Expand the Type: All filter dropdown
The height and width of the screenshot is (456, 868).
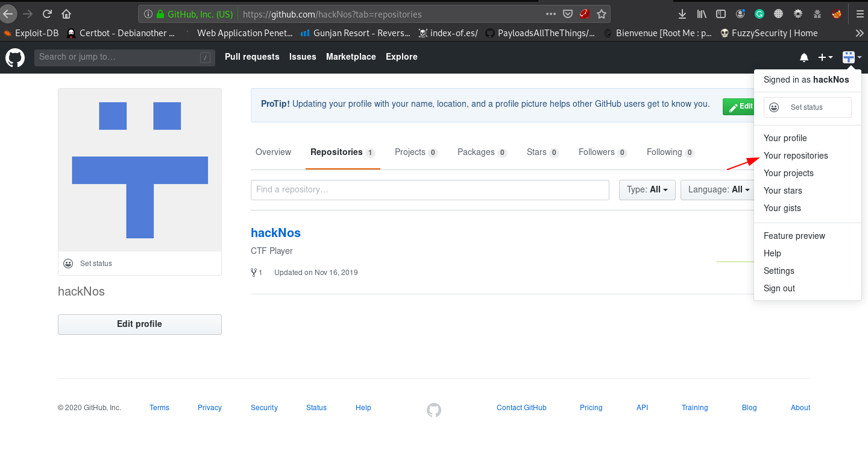(647, 189)
